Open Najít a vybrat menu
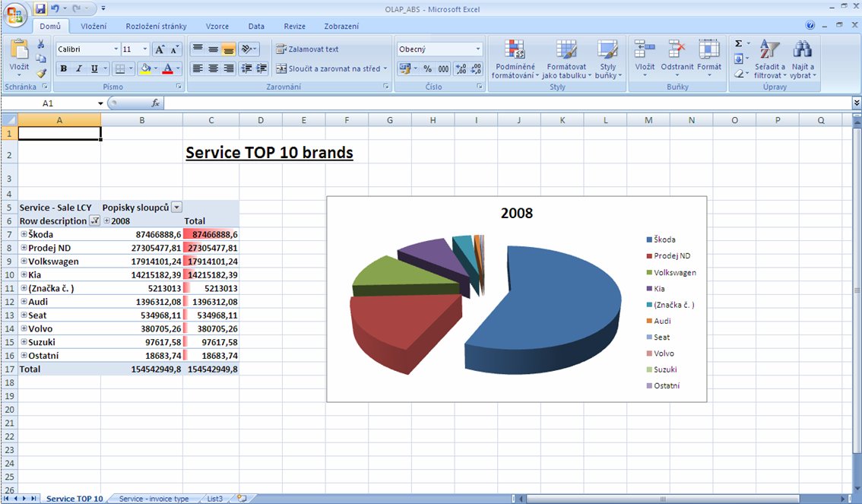Screen dimensions: 862x504 (803, 59)
